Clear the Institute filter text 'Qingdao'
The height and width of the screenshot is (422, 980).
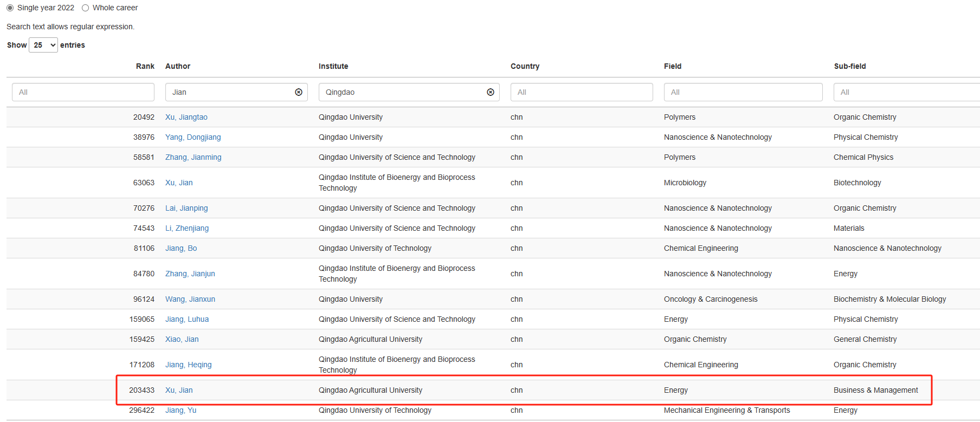tap(491, 92)
